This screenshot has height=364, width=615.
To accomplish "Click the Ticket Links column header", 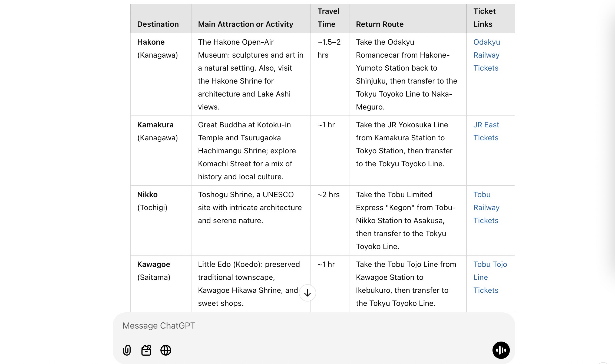I will (x=484, y=18).
